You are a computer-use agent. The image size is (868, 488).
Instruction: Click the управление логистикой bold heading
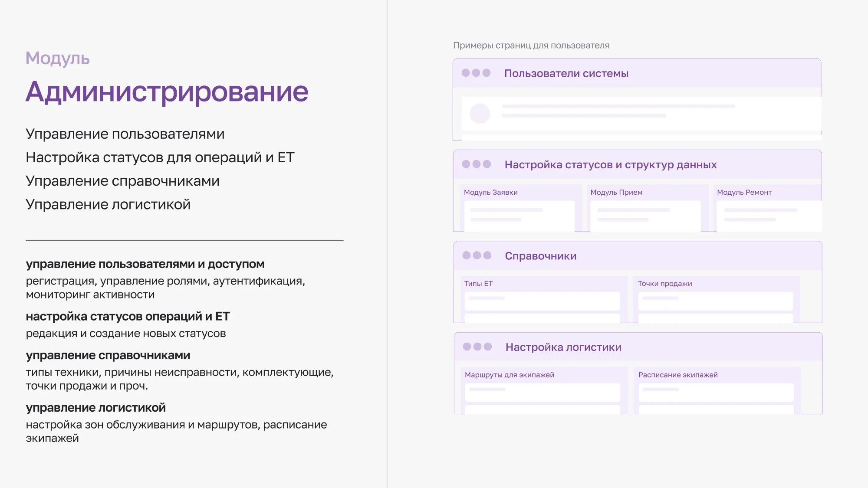click(96, 407)
